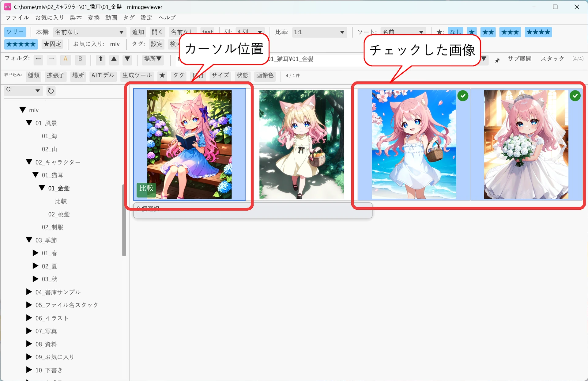Expand the 04_書庫サンプル folder node

29,291
